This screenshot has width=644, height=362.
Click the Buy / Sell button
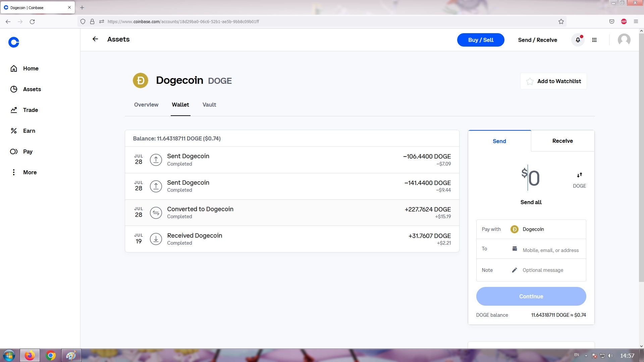pos(481,40)
